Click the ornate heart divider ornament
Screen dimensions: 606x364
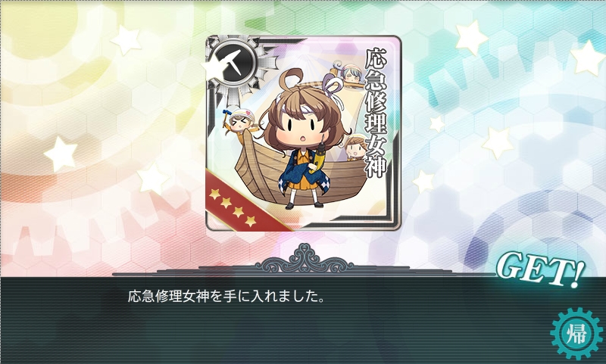(305, 258)
